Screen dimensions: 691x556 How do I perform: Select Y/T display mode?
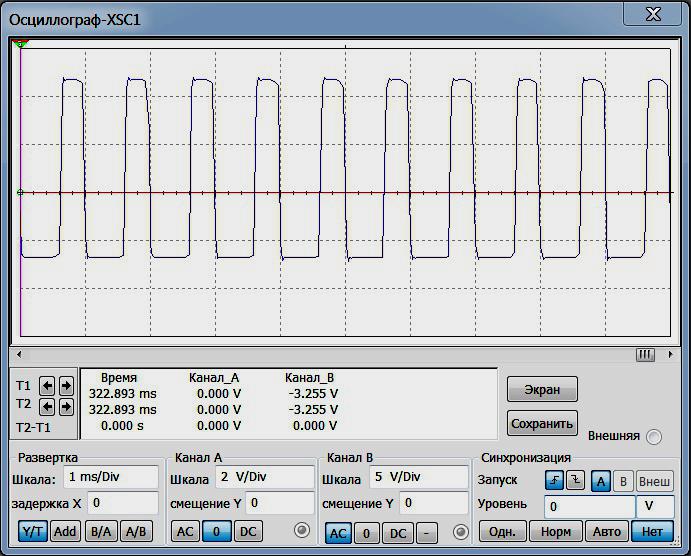pyautogui.click(x=33, y=532)
